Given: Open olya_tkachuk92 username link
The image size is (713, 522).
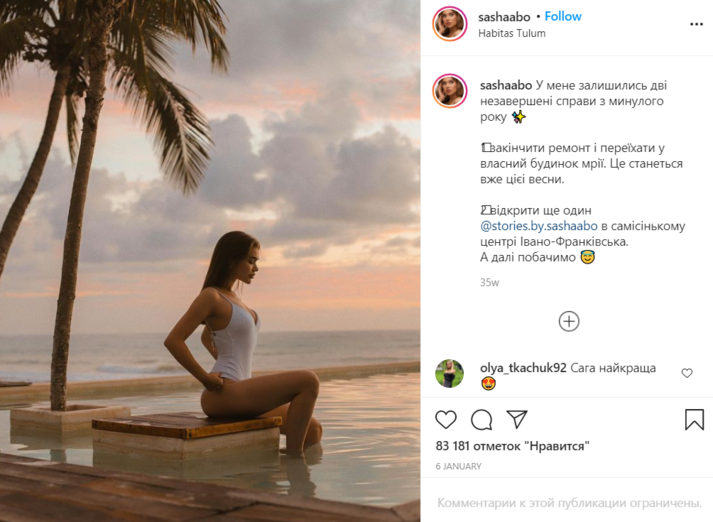Looking at the screenshot, I should tap(523, 368).
